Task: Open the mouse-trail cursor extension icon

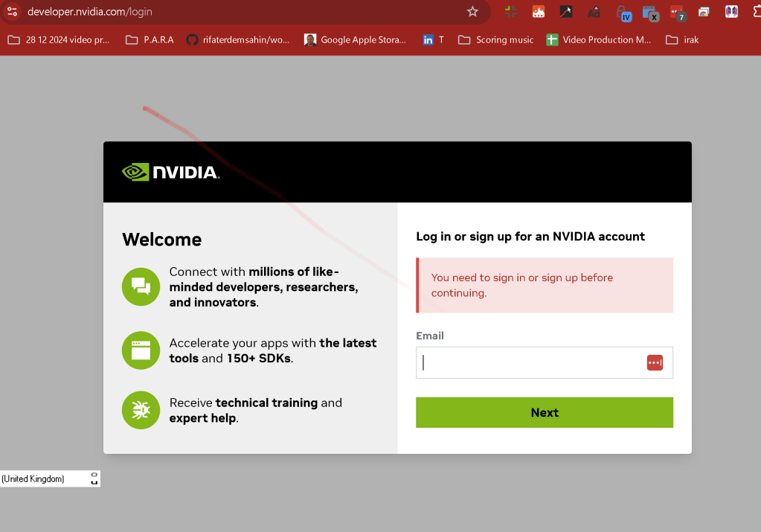Action: (x=566, y=12)
